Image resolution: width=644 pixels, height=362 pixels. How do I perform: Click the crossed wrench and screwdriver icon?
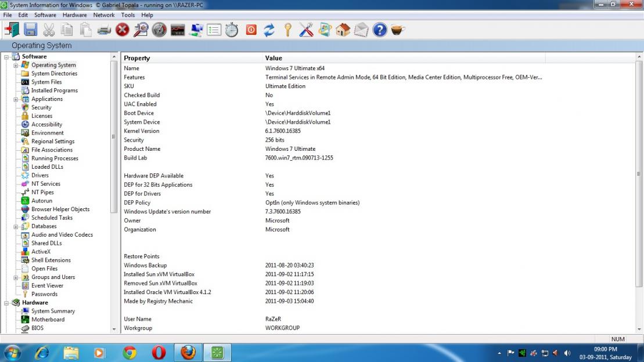(307, 30)
